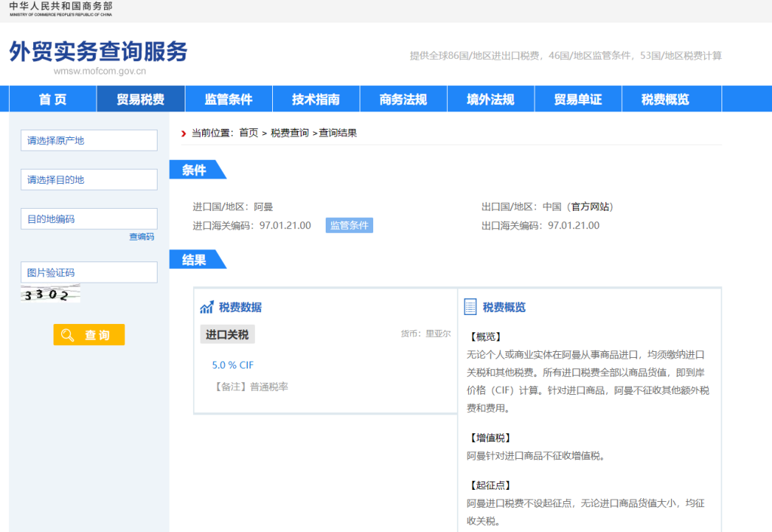Click the 【概览】 heading

(486, 337)
